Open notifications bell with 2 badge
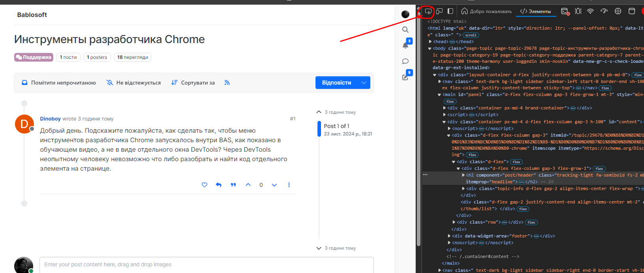This screenshot has width=644, height=273. coord(405,45)
